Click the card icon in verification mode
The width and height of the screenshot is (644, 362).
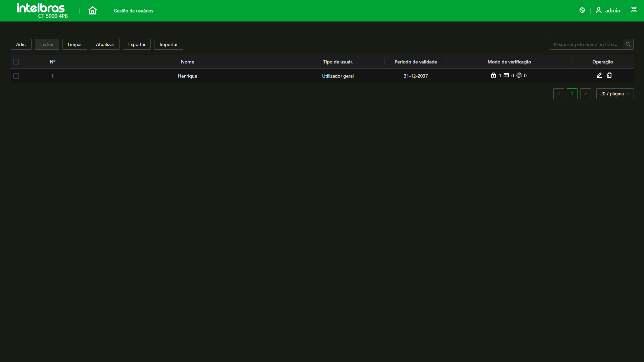(506, 76)
